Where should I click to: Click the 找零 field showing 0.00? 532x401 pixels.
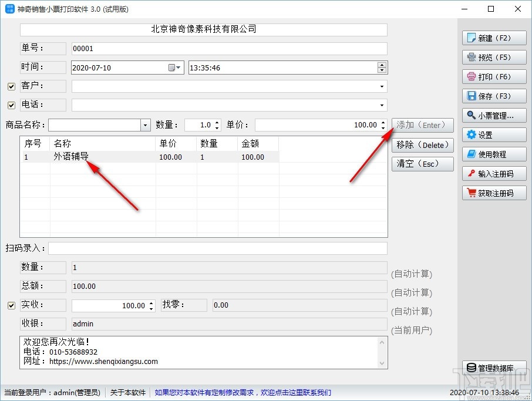click(300, 305)
